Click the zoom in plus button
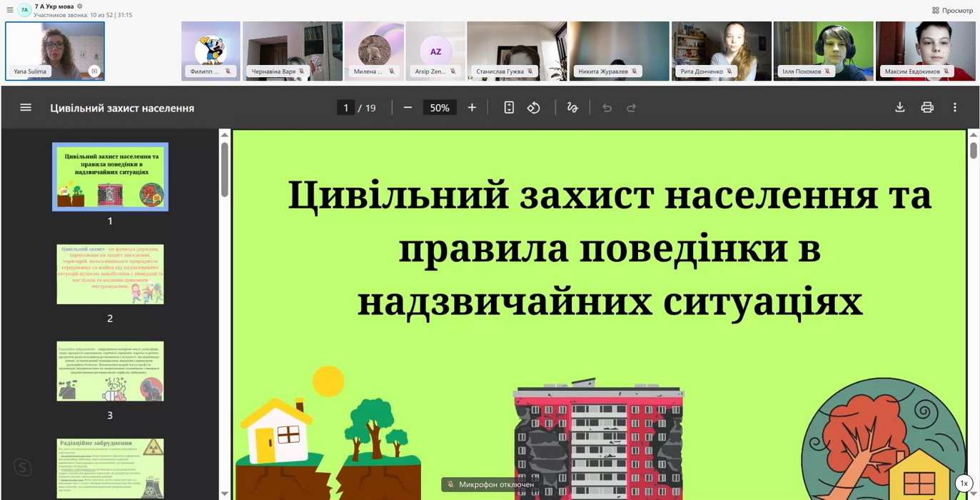This screenshot has height=500, width=980. coord(472,108)
